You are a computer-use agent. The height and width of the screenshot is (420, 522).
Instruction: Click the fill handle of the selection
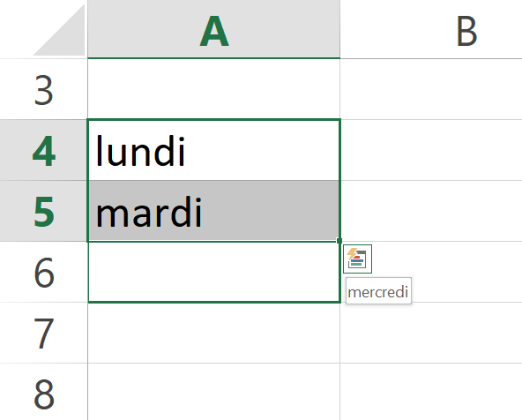(339, 241)
